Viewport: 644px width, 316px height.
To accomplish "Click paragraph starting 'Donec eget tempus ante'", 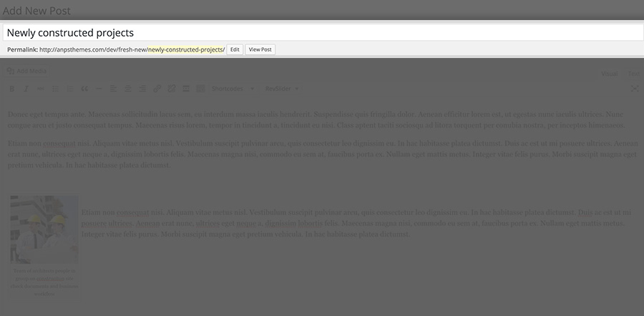I will pos(316,120).
